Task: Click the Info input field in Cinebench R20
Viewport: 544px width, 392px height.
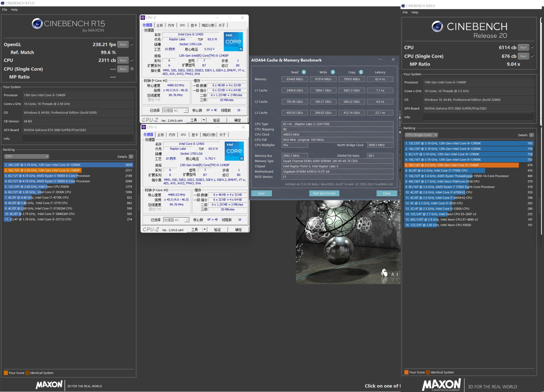Action: point(478,117)
